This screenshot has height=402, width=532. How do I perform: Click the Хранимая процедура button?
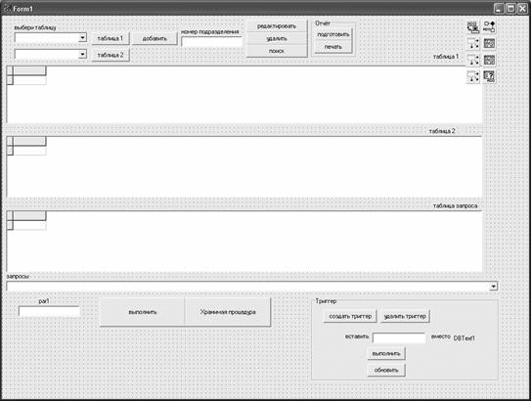[228, 312]
